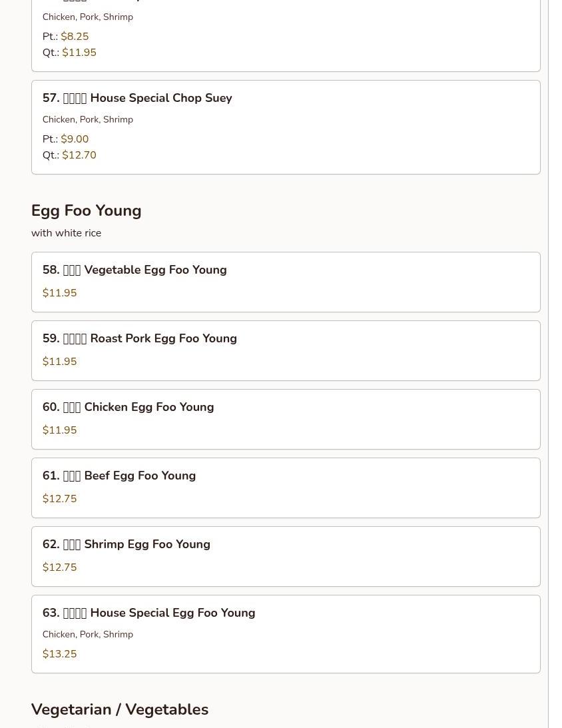The height and width of the screenshot is (728, 562).
Task: Click the $12.75 price under Beef Egg Foo Young
Action: click(59, 499)
